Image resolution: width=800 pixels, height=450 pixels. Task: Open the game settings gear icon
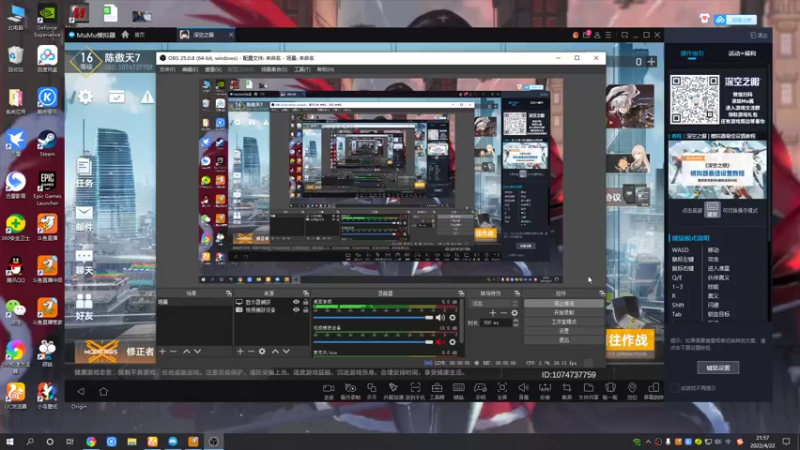tap(85, 96)
